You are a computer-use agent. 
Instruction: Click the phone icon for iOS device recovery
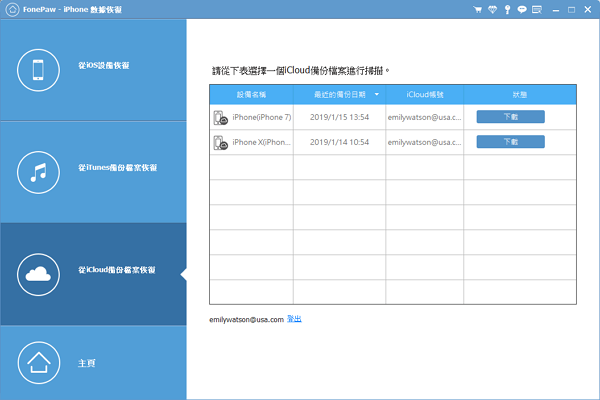tap(38, 68)
